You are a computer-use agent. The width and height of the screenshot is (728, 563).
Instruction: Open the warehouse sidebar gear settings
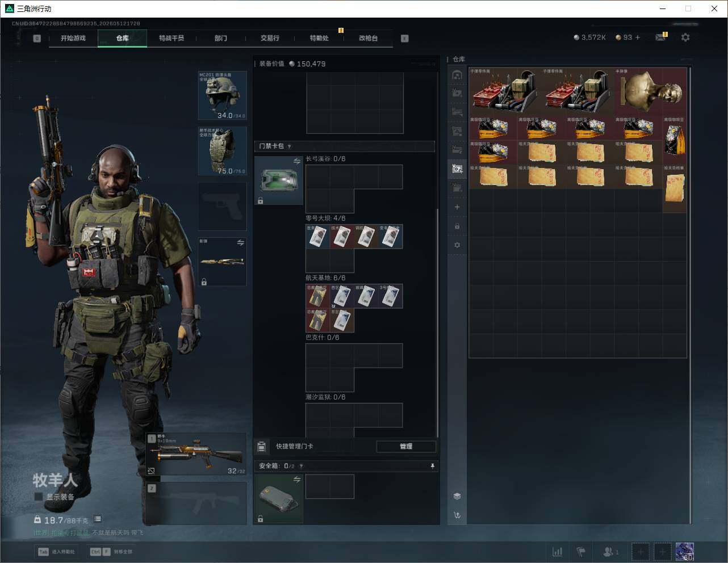pos(457,245)
